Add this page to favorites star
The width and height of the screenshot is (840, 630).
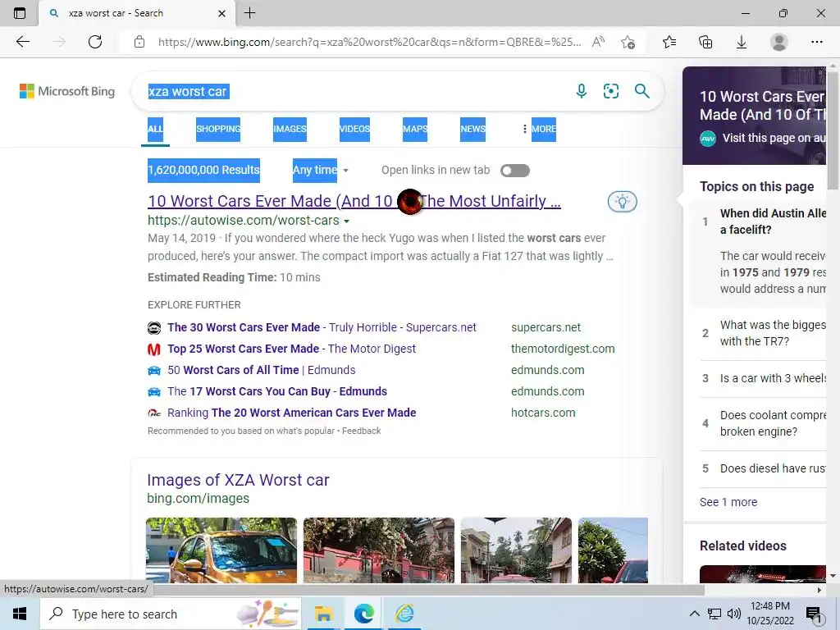click(x=628, y=42)
